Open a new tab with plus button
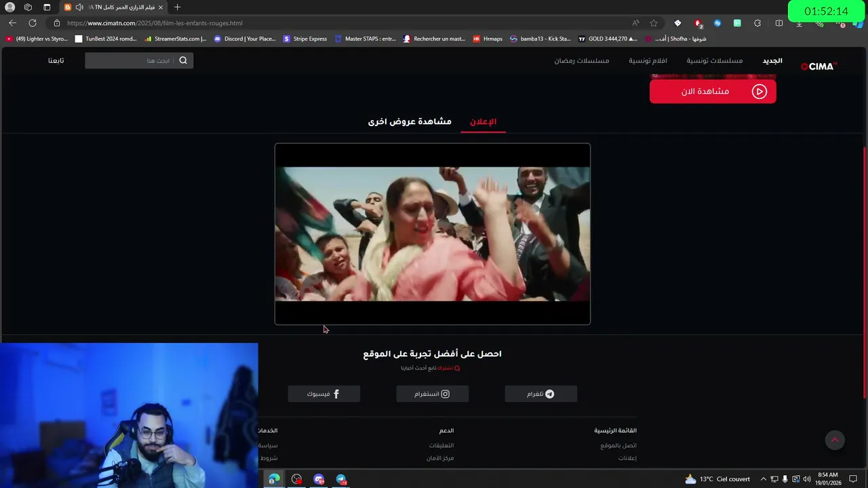 click(177, 7)
